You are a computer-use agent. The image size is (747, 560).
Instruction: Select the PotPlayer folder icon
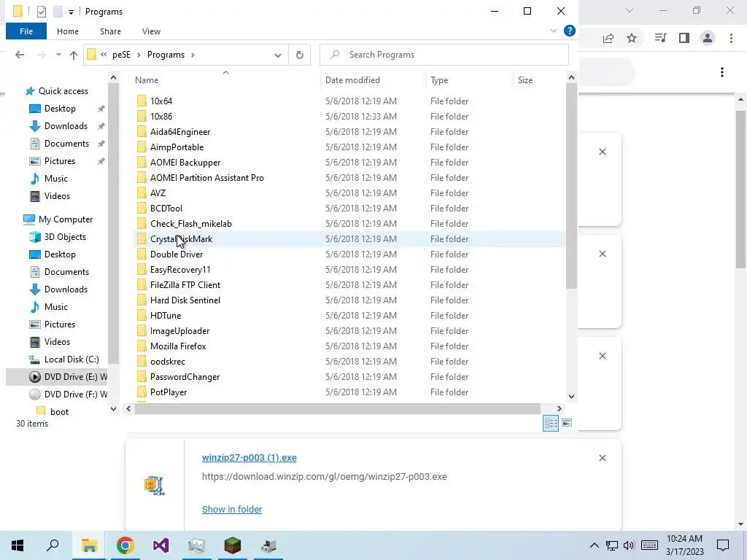(x=142, y=392)
